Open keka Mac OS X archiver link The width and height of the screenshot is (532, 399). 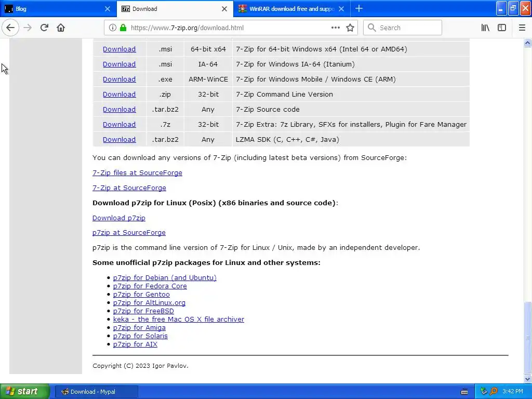(179, 320)
